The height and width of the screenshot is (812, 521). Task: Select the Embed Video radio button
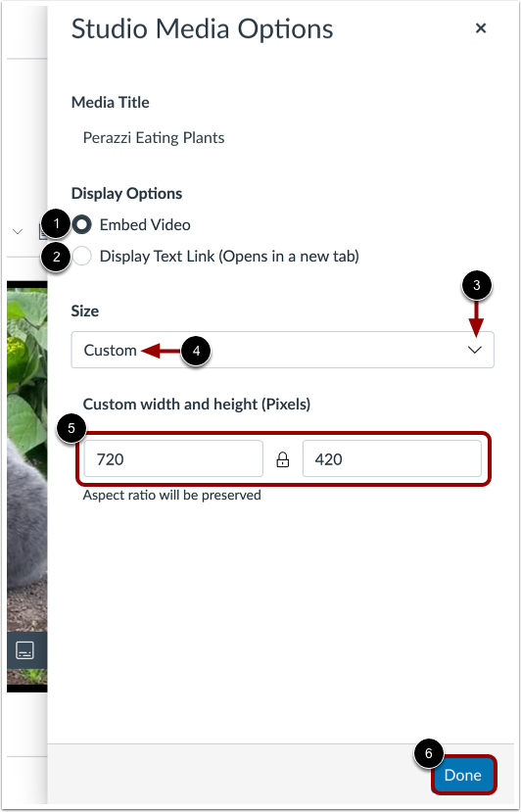[x=82, y=224]
